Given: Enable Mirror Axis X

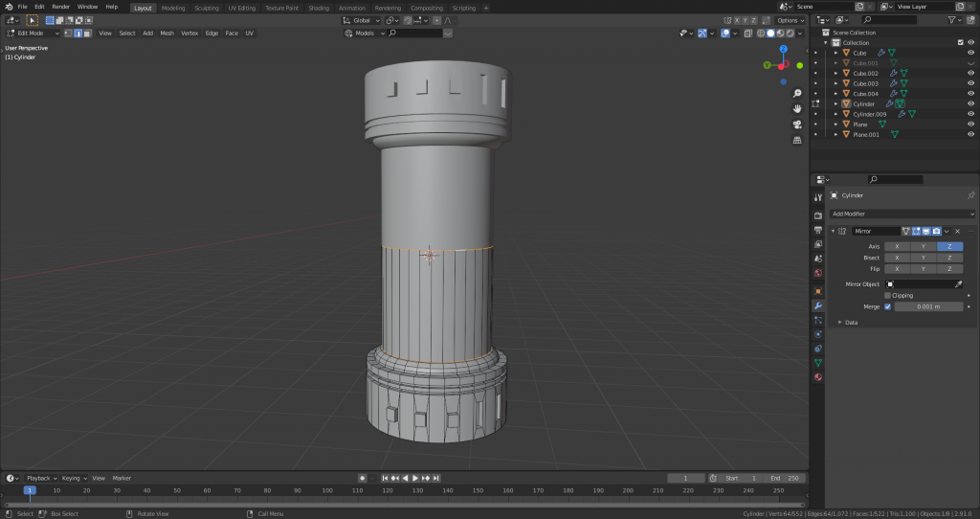Looking at the screenshot, I should point(897,246).
